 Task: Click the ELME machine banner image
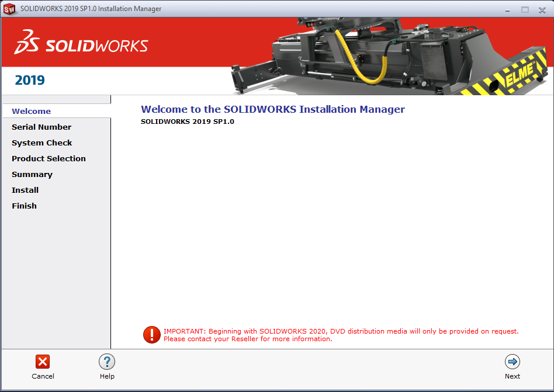(389, 56)
